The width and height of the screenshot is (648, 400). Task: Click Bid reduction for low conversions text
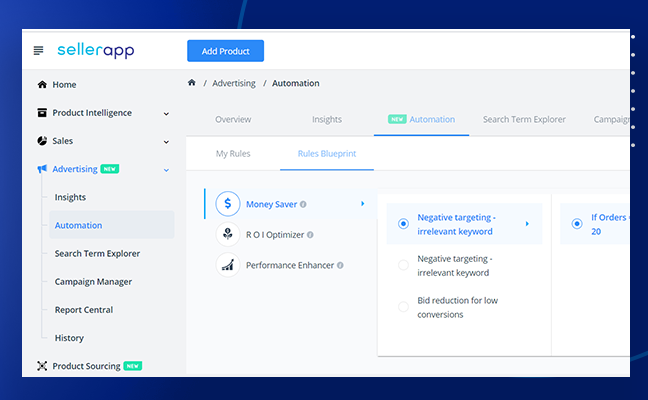coord(457,307)
